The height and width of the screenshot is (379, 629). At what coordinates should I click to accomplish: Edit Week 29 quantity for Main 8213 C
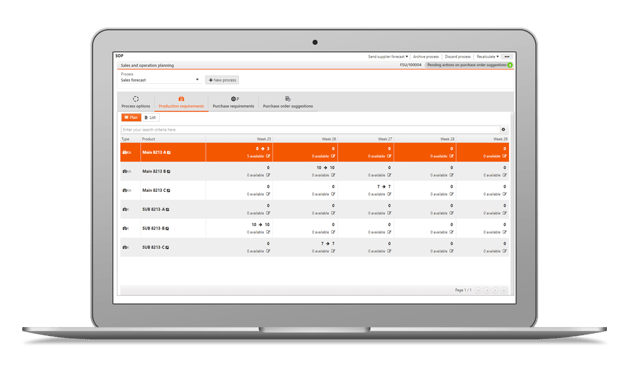tap(504, 194)
